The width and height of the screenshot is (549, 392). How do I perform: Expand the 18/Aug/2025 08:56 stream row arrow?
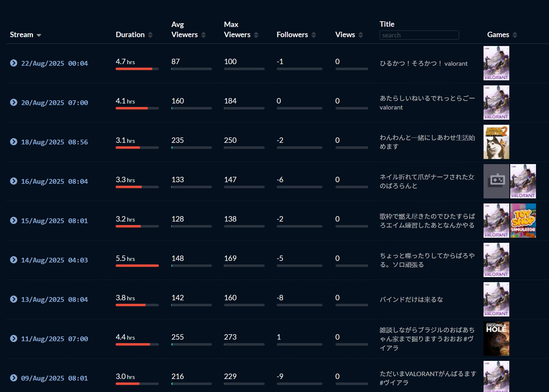coord(14,142)
